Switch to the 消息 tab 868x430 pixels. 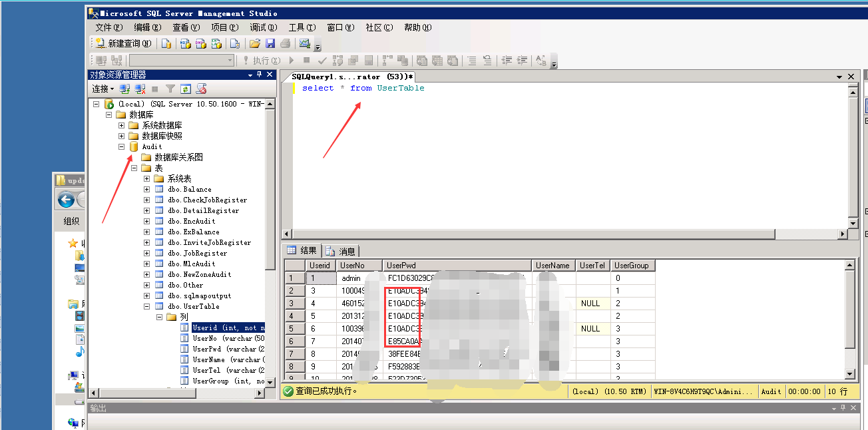tap(341, 251)
